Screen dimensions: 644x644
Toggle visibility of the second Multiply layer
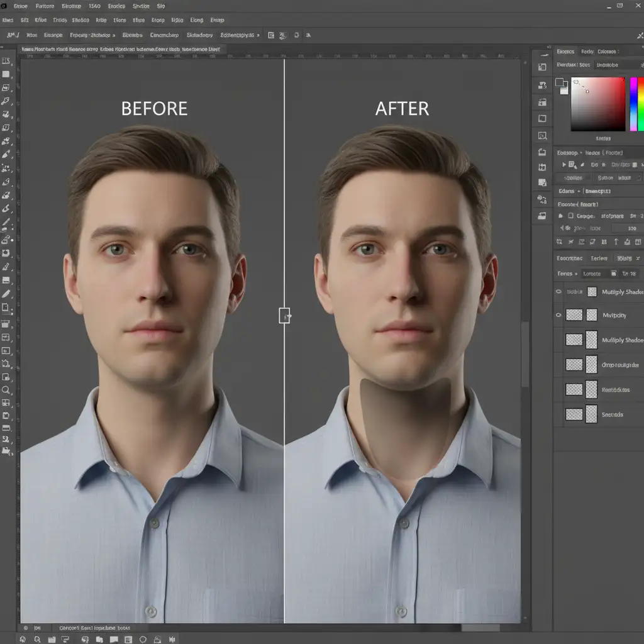click(558, 315)
